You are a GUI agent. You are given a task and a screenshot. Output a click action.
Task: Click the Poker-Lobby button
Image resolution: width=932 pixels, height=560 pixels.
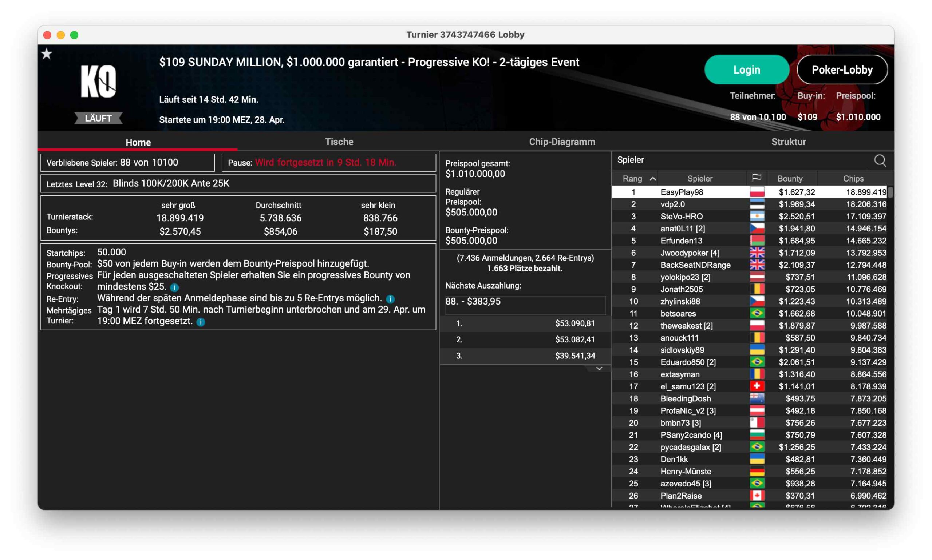tap(842, 70)
